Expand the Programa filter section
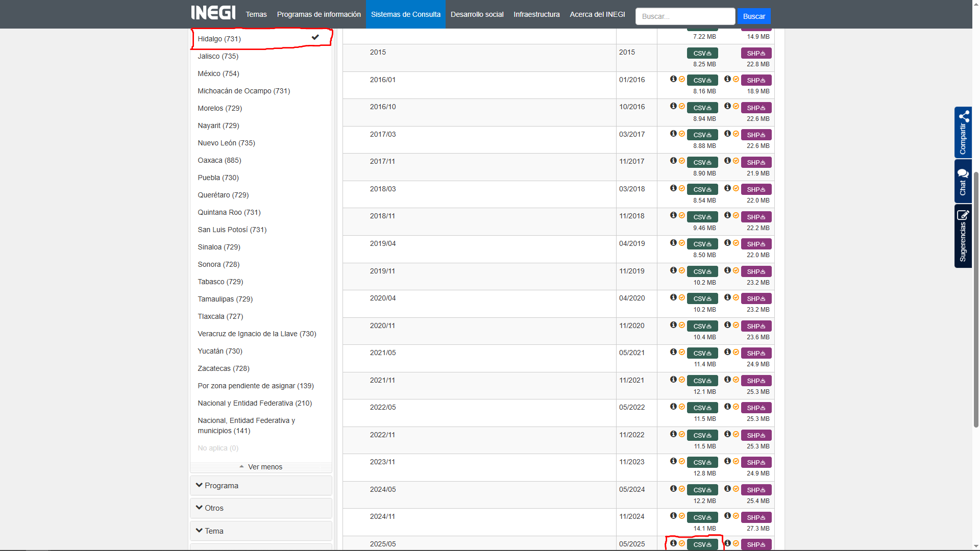This screenshot has width=980, height=551. pyautogui.click(x=261, y=486)
